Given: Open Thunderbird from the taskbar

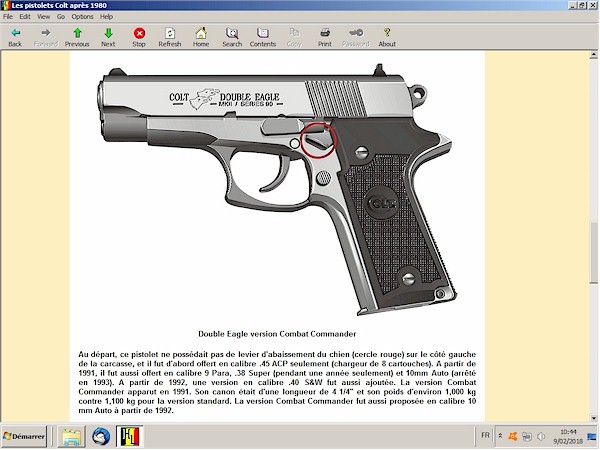Looking at the screenshot, I should (x=101, y=437).
